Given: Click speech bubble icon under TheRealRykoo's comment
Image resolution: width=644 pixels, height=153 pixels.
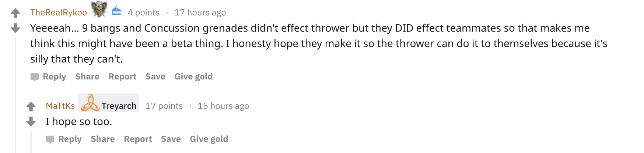Looking at the screenshot, I should [x=35, y=77].
